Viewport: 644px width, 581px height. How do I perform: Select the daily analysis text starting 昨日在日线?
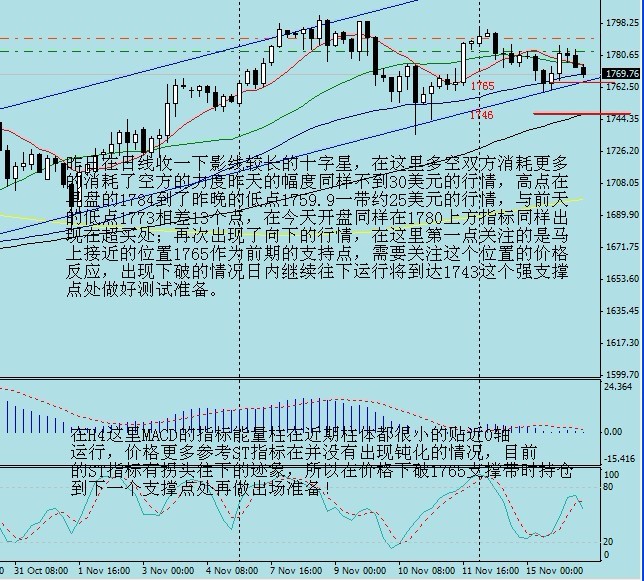click(317, 227)
